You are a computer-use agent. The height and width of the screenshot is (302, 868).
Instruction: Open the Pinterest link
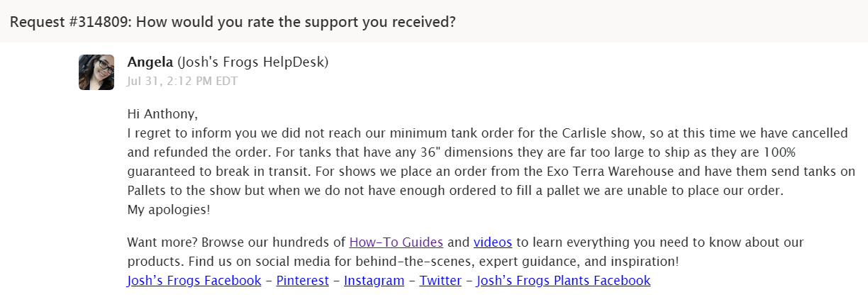coord(302,281)
